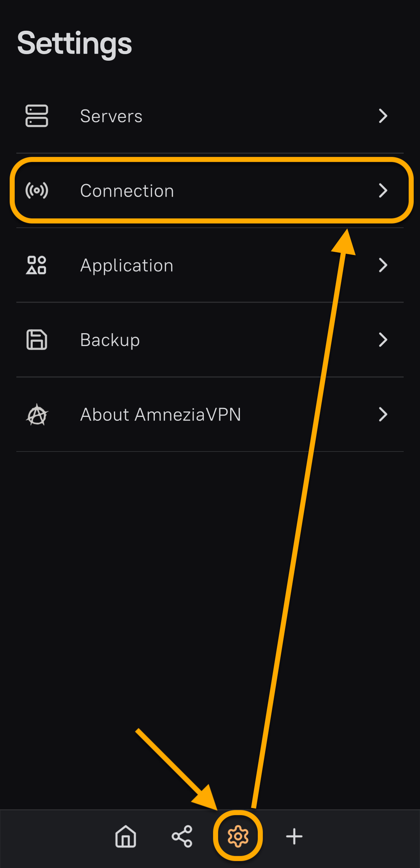This screenshot has height=868, width=420.
Task: Click the Application shapes icon
Action: point(37,265)
